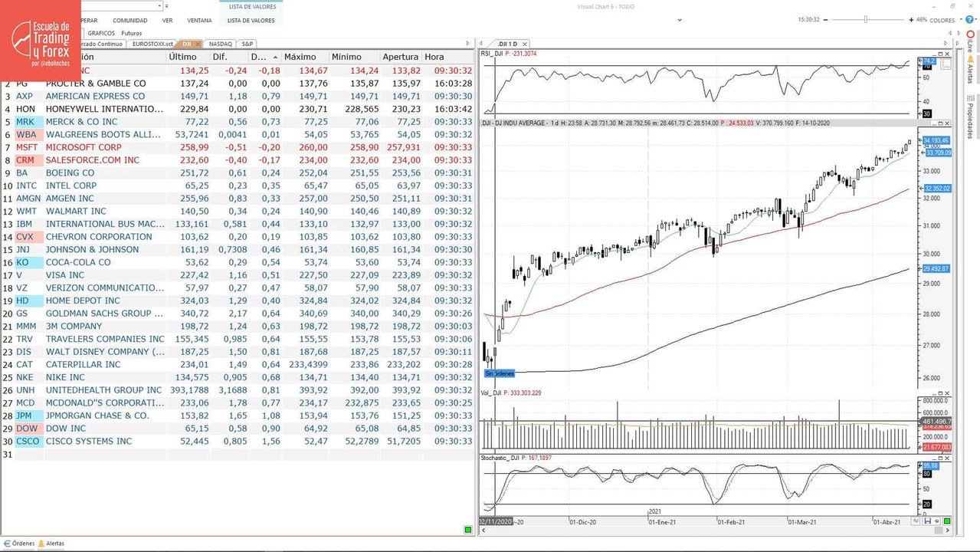Open the LISTA DE VALORES ribbon tab
Image resolution: width=980 pixels, height=552 pixels.
(x=251, y=21)
